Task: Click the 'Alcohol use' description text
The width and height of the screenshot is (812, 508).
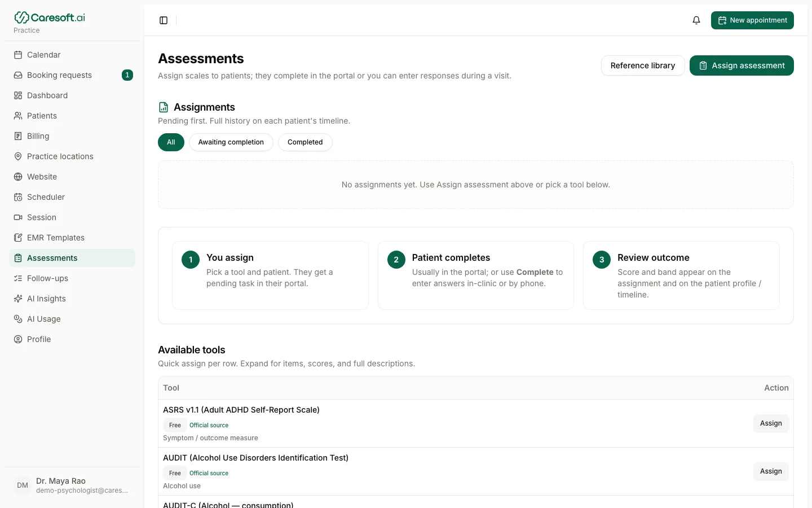Action: pos(182,486)
